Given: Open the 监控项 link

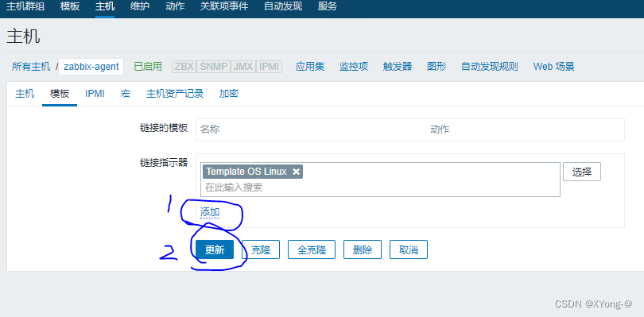Looking at the screenshot, I should coord(354,67).
